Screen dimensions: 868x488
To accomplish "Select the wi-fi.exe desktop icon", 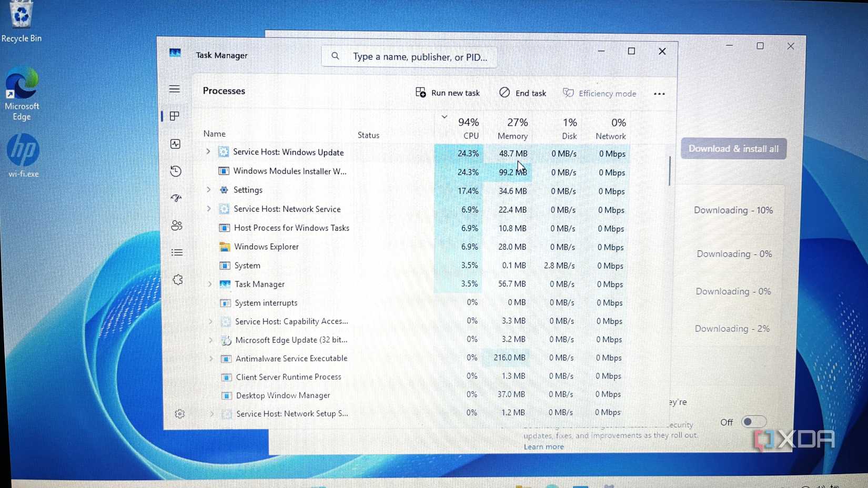I will [x=23, y=156].
